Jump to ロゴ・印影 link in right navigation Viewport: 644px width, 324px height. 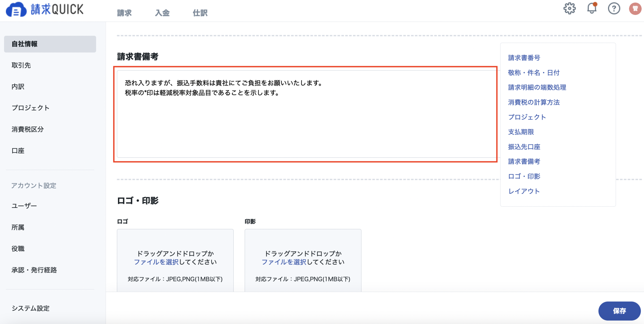tap(524, 176)
